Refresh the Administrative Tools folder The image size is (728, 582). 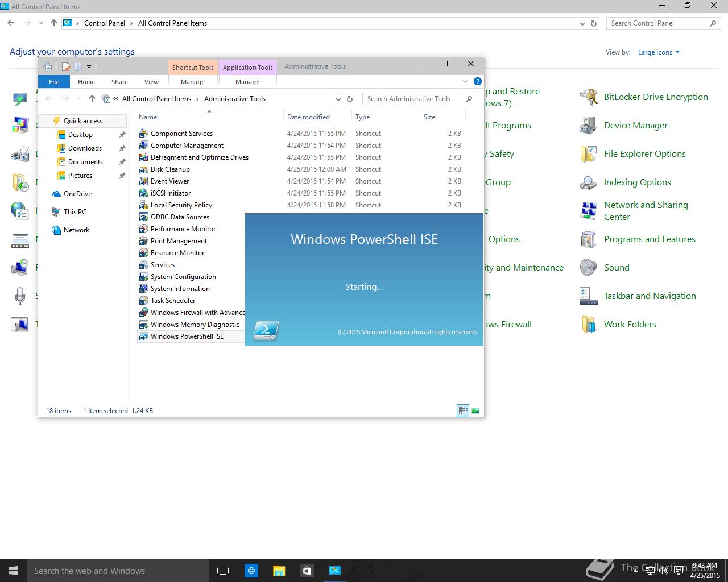(350, 99)
